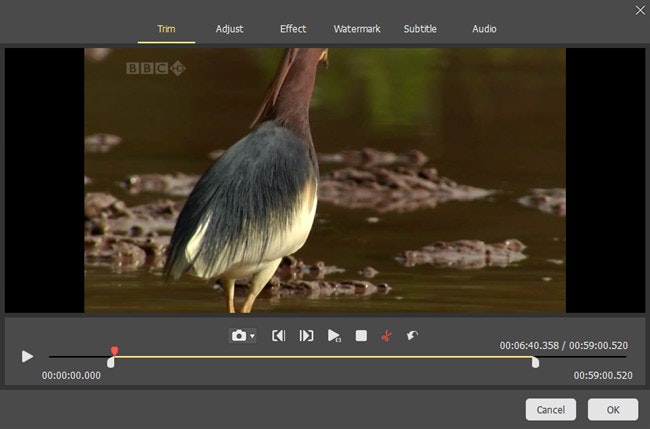The width and height of the screenshot is (650, 429).
Task: Go to the Effect tab
Action: pyautogui.click(x=293, y=29)
